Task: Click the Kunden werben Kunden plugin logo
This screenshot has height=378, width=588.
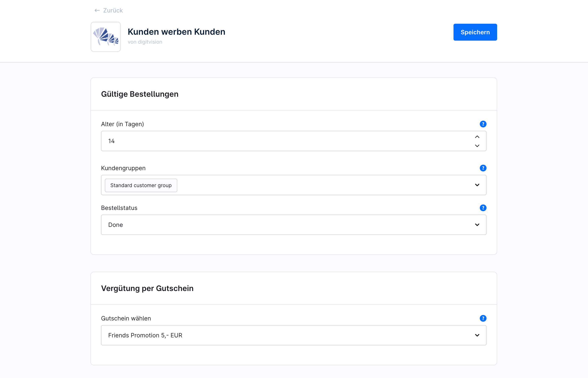Action: point(106,37)
